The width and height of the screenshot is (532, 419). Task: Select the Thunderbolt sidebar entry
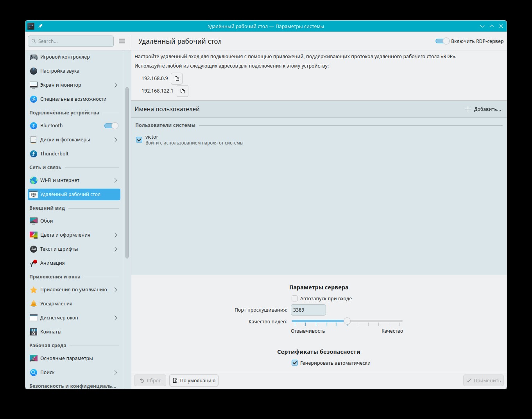click(74, 154)
